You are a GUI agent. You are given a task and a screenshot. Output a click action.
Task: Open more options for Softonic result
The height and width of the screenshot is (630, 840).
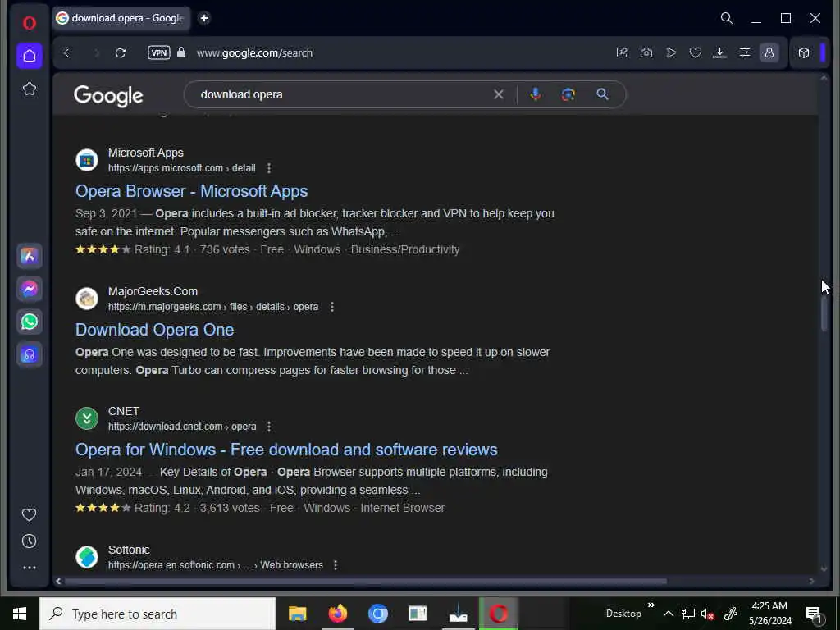336,565
